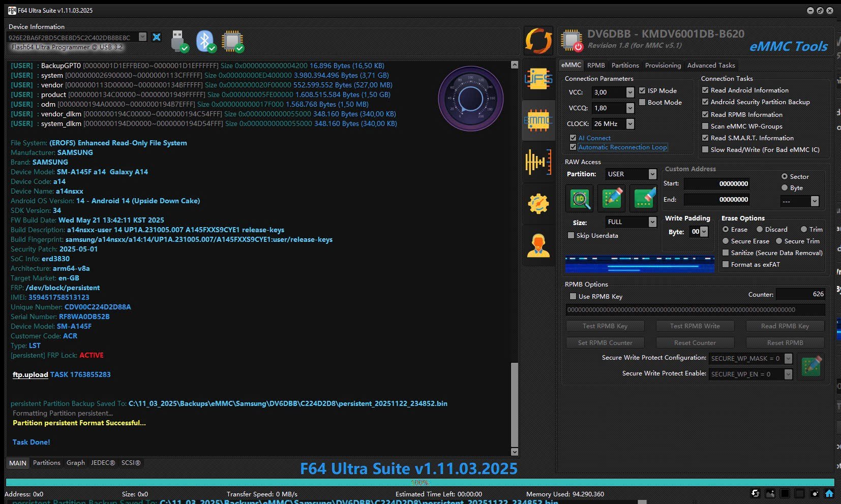Enable Slow Read/Write for bad eMMC
The width and height of the screenshot is (841, 504).
(x=705, y=149)
